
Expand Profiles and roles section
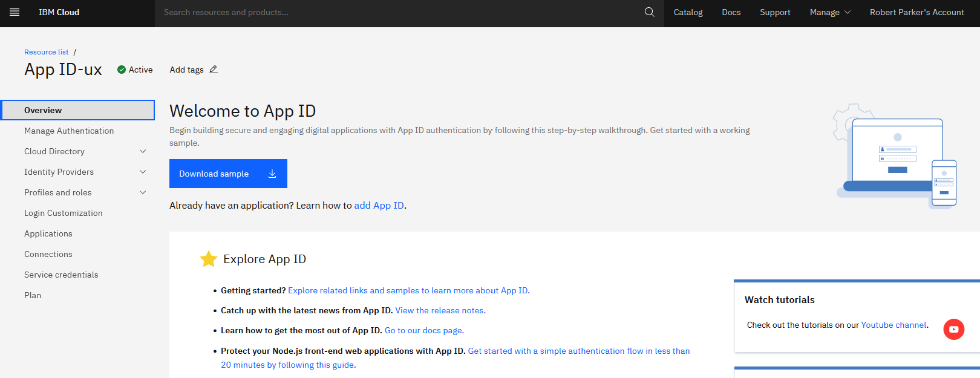[x=143, y=192]
